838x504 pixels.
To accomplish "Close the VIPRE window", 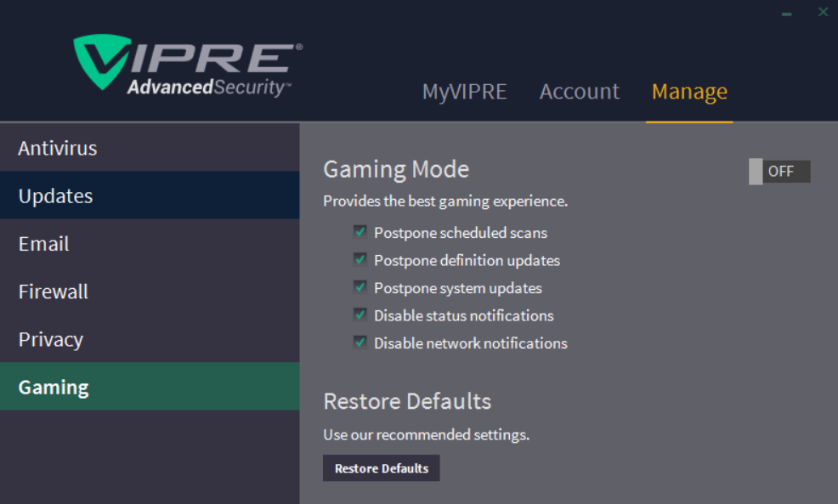I will point(823,12).
